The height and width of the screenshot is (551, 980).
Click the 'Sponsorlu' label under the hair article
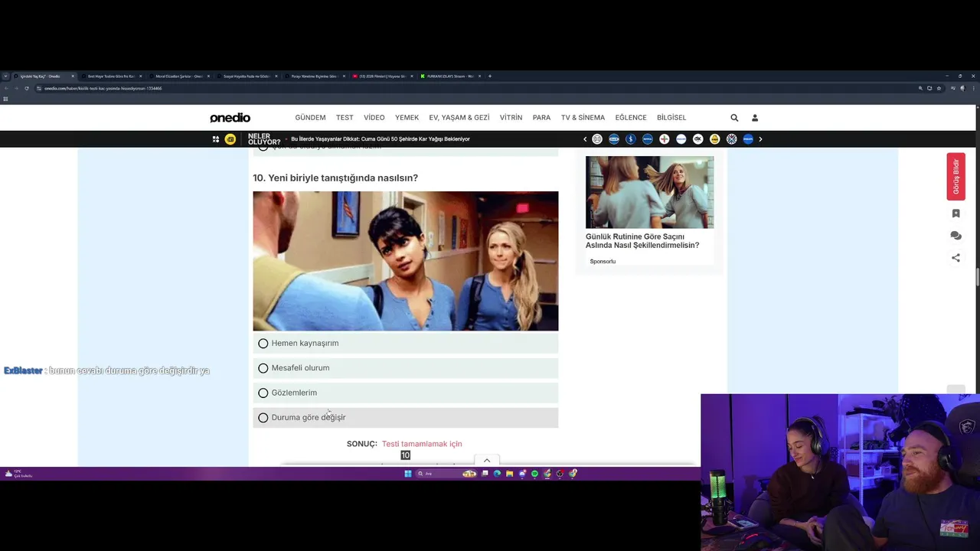[x=603, y=262]
